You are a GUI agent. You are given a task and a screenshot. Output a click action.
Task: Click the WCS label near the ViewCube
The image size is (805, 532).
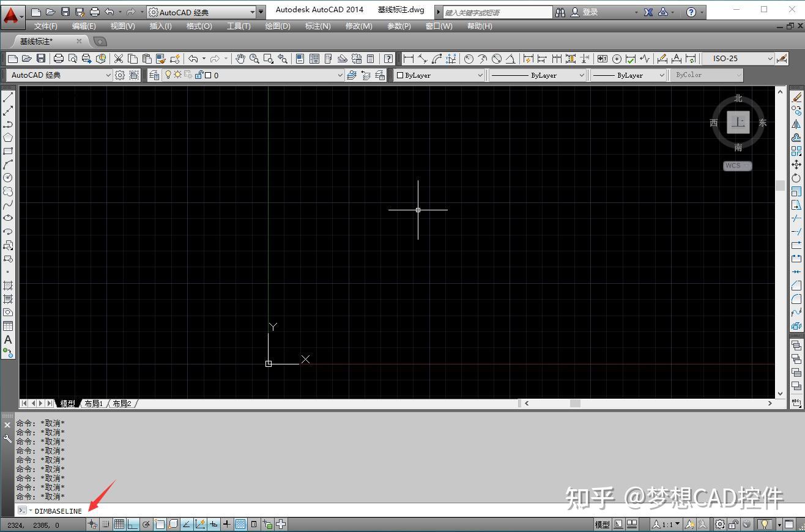(736, 165)
